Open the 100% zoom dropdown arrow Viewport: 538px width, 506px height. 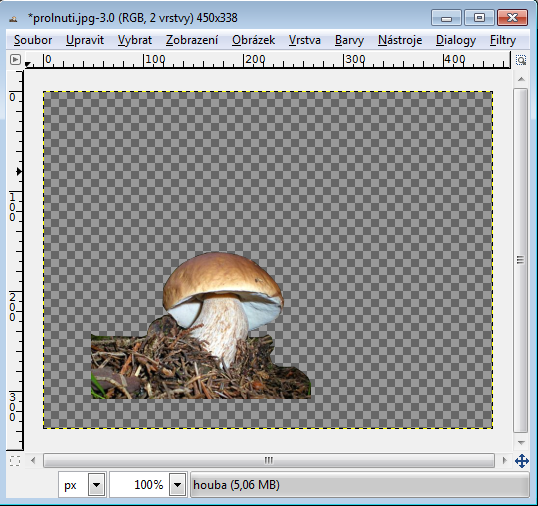click(x=177, y=485)
